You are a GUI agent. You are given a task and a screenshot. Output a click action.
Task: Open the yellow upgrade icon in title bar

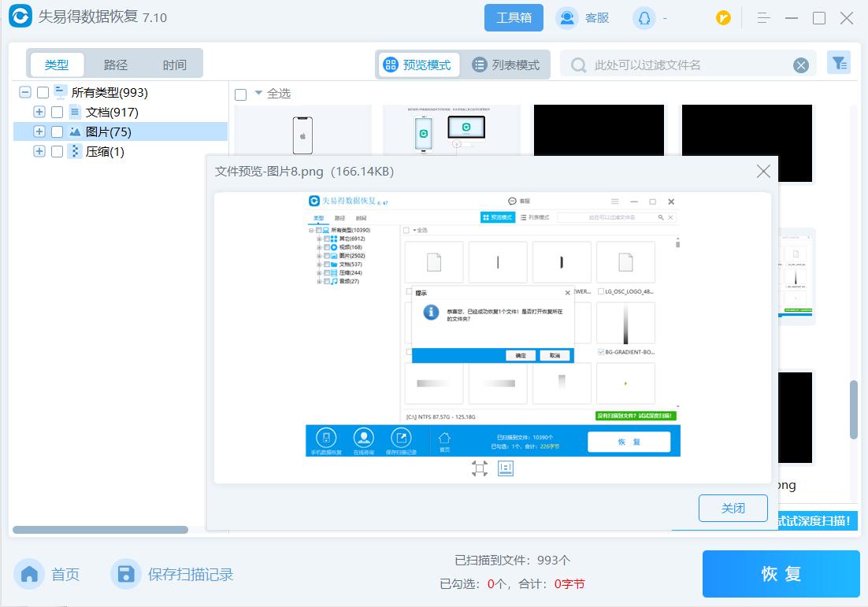coord(722,17)
